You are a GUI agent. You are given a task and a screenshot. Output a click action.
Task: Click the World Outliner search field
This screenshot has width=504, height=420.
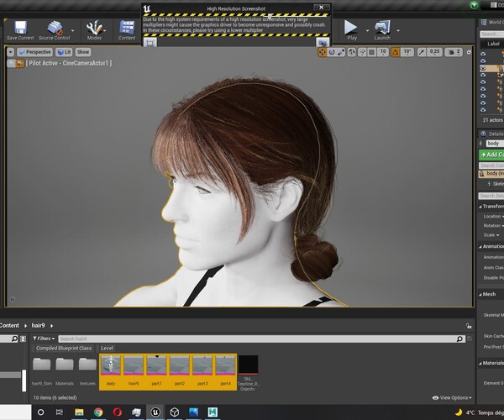coord(491,34)
